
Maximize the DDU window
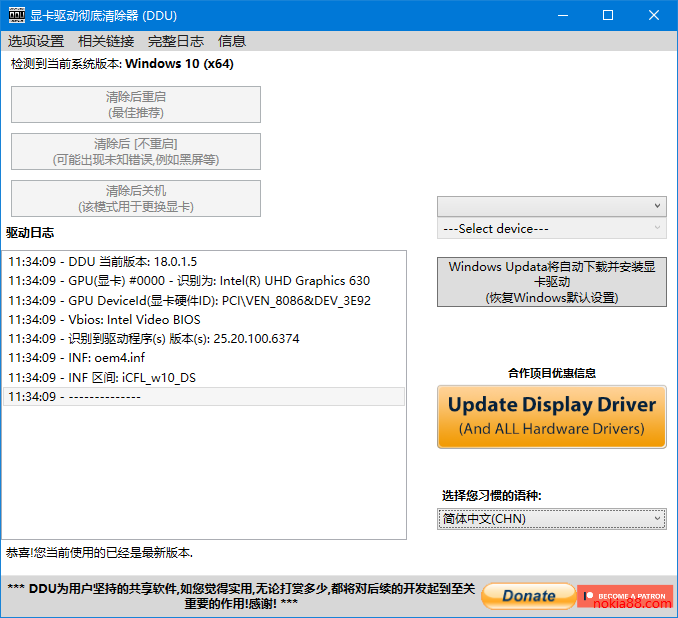point(608,15)
